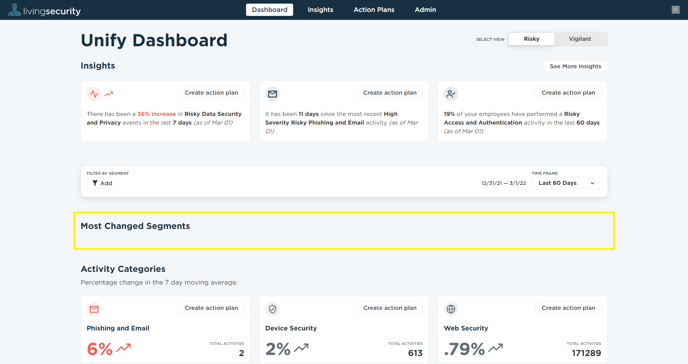Viewport: 688px width, 364px height.
Task: Click the red envelope icon on the Phishing and Email card
Action: pos(94,309)
